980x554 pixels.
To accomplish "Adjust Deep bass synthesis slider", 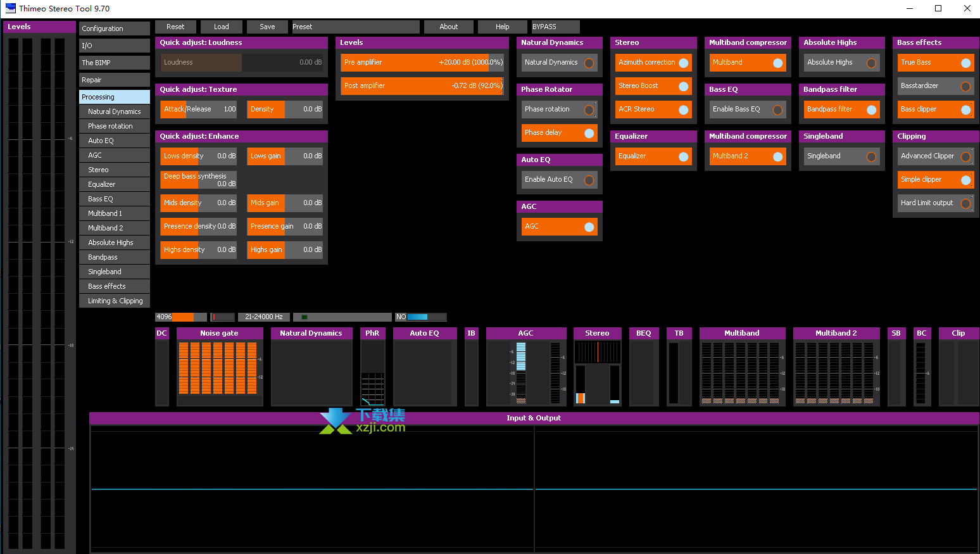I will (199, 180).
